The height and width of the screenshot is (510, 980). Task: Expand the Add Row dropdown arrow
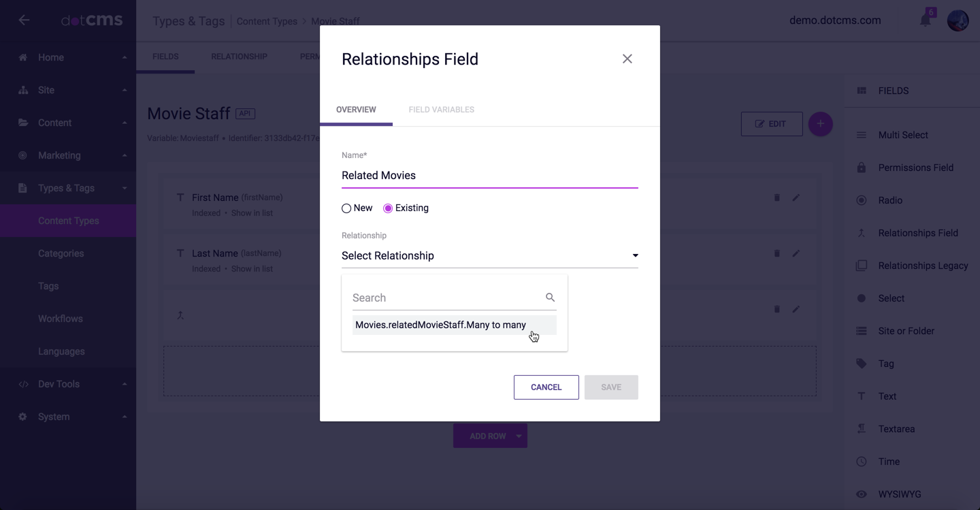click(x=519, y=436)
